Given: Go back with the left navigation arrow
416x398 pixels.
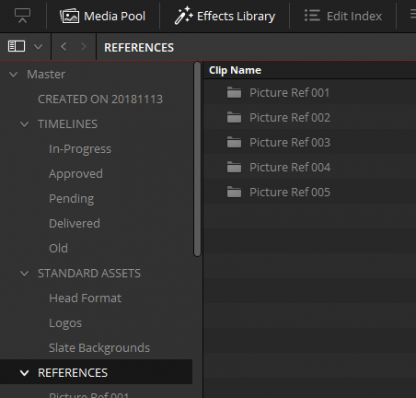Looking at the screenshot, I should coord(64,47).
